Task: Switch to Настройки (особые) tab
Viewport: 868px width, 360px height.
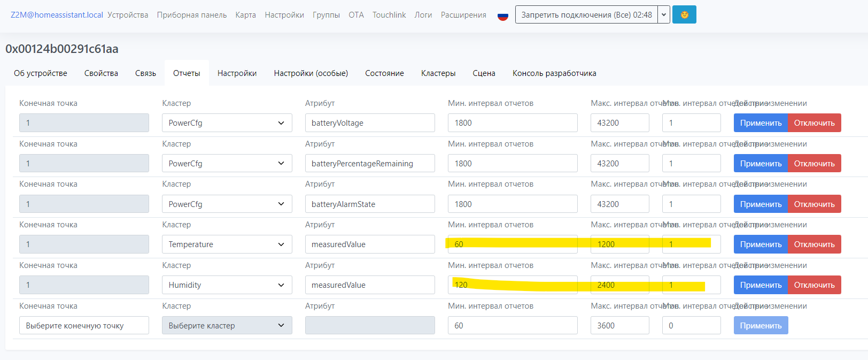Action: (311, 73)
